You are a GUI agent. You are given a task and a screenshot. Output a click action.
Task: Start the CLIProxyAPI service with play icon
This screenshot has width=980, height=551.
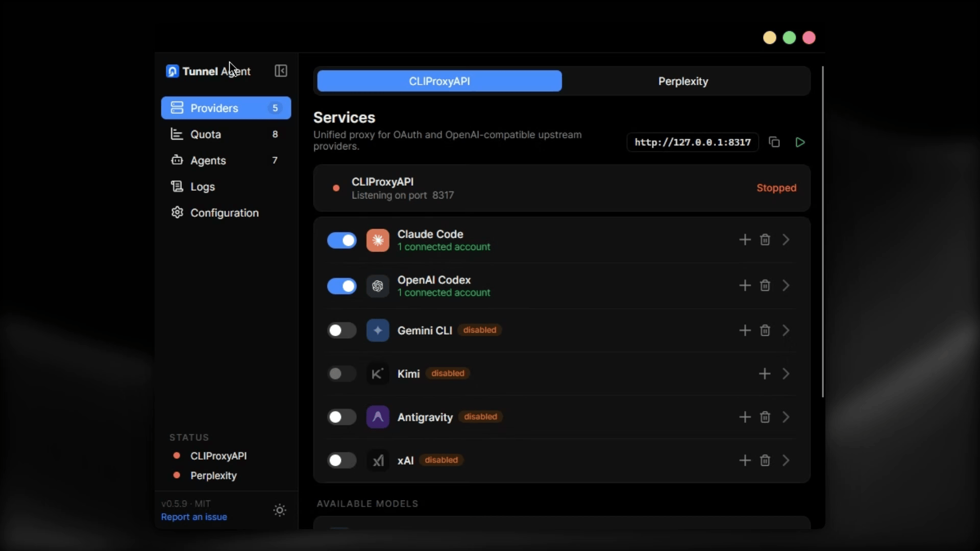[x=800, y=142]
